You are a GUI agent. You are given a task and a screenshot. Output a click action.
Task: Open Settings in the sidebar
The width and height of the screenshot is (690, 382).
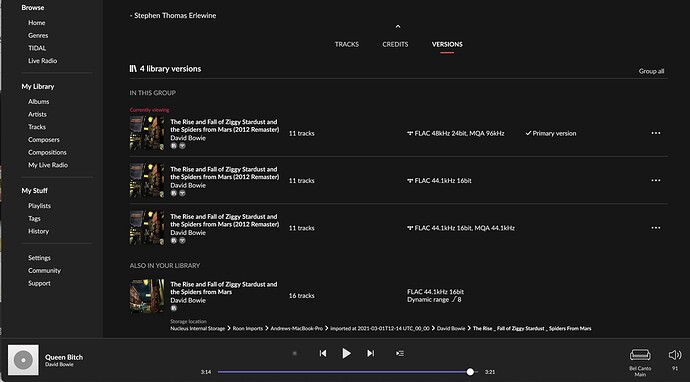(39, 258)
